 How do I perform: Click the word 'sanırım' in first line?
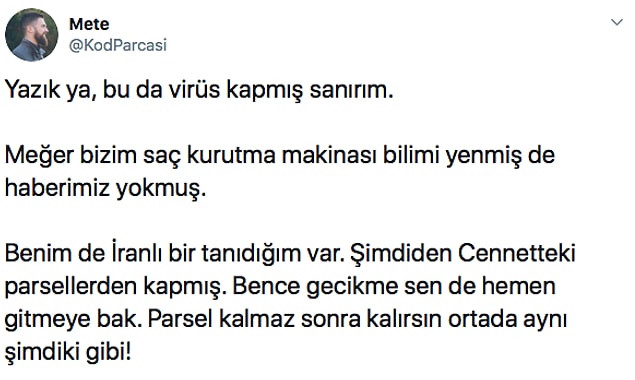[350, 90]
